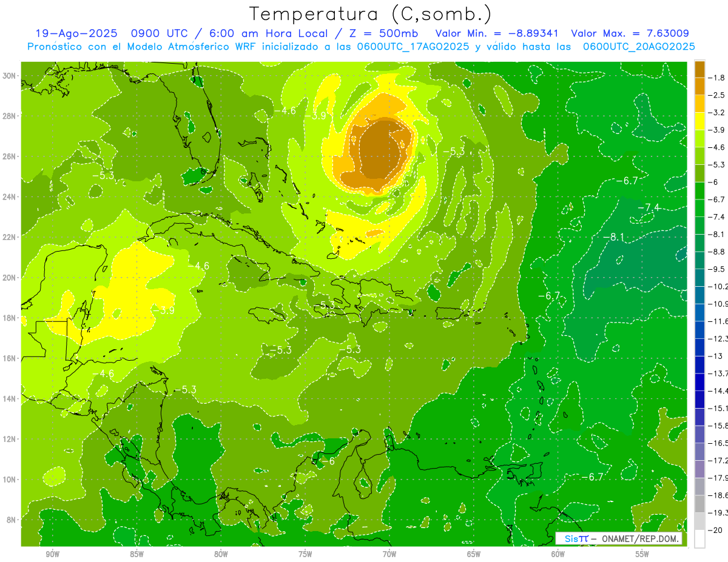
Task: Click the '90W' longitude axis label
Action: pyautogui.click(x=52, y=554)
